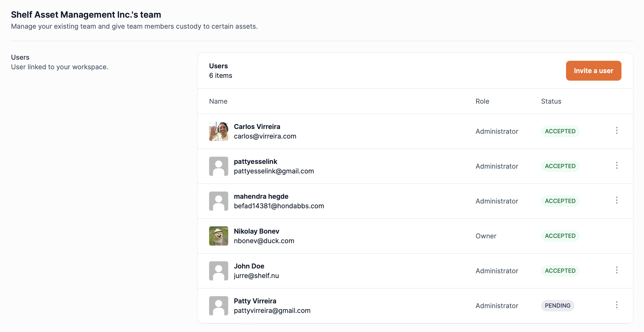Image resolution: width=644 pixels, height=332 pixels.
Task: Open actions menu for John Doe
Action: pos(617,270)
